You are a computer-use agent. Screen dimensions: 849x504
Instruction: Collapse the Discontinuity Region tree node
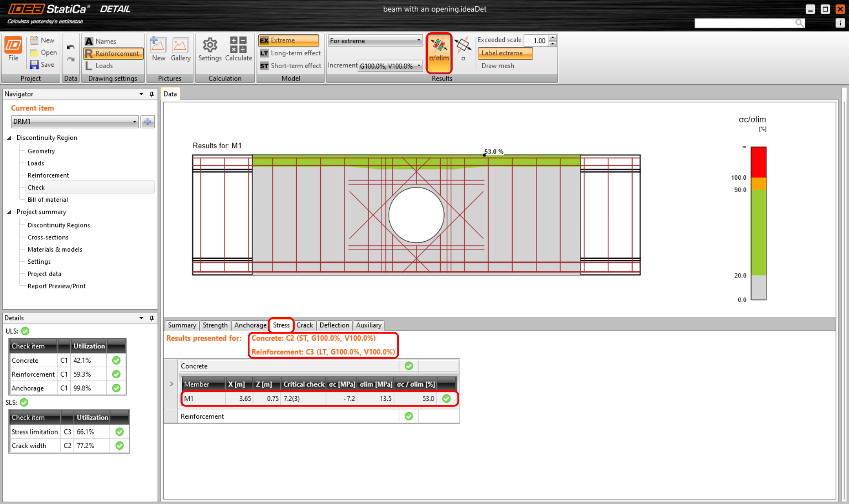click(9, 138)
